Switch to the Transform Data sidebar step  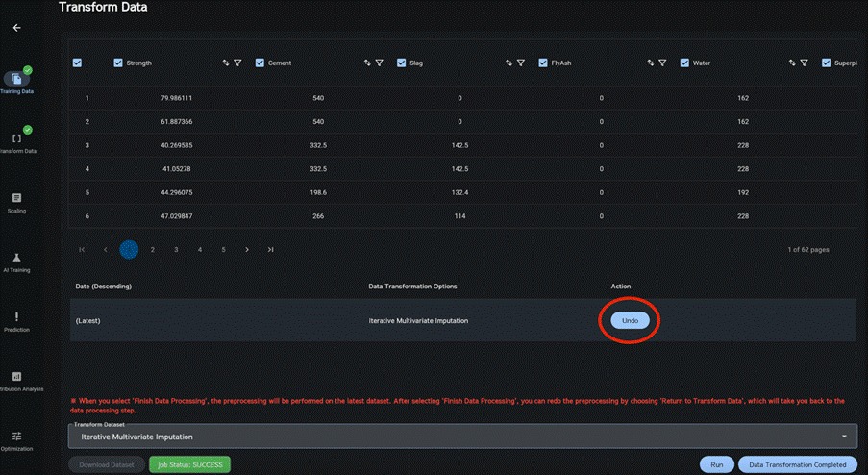pos(16,138)
